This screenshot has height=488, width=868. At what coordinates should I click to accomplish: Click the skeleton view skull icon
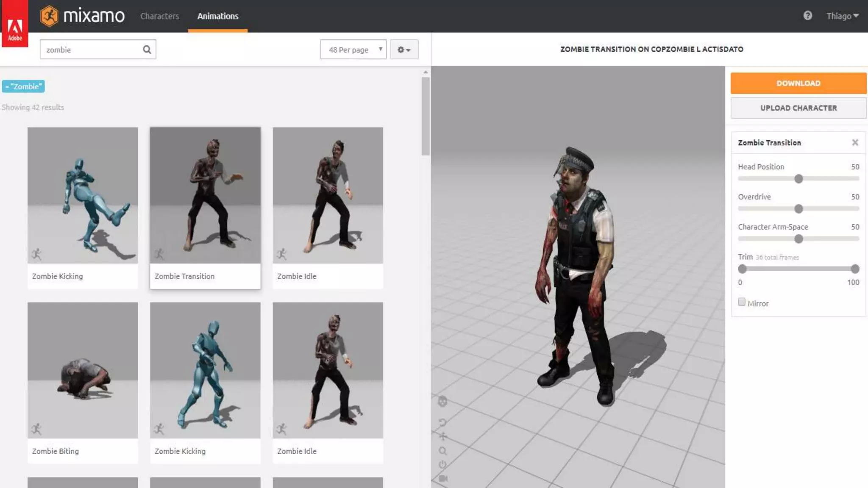click(442, 401)
